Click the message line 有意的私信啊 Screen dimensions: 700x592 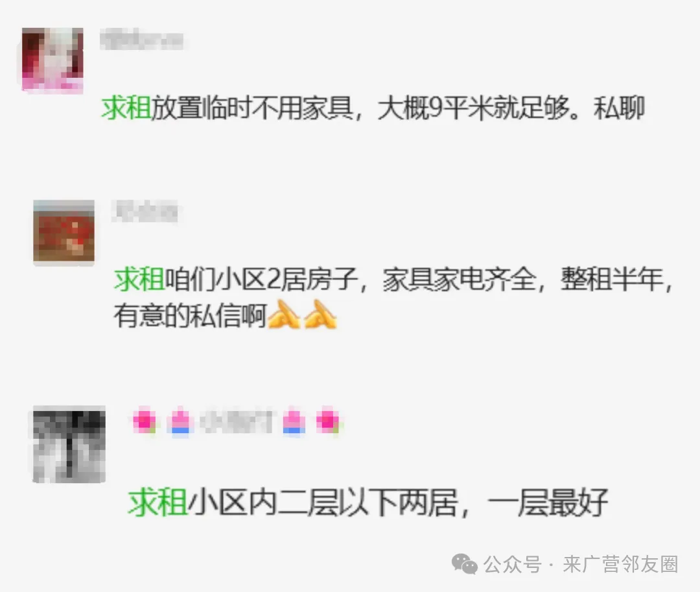(191, 315)
